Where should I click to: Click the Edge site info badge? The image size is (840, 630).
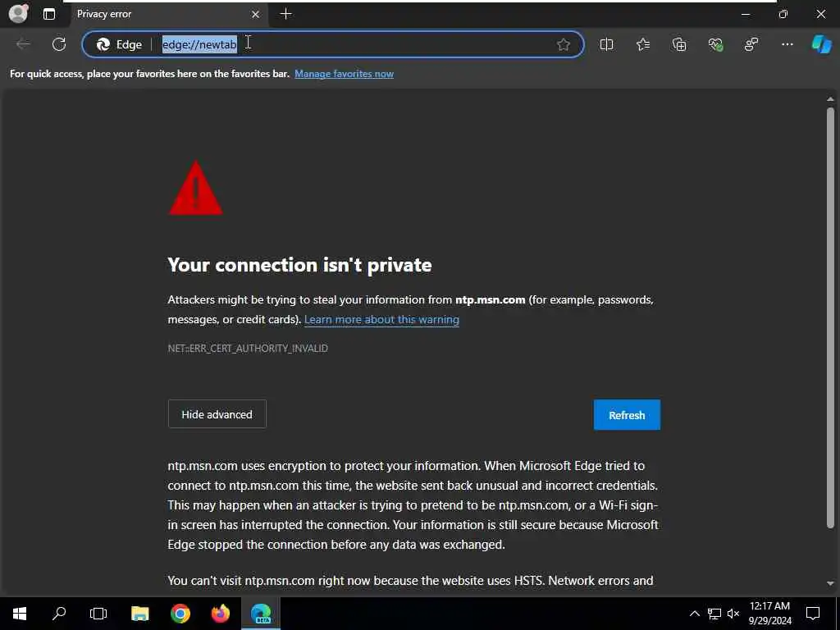pos(119,44)
